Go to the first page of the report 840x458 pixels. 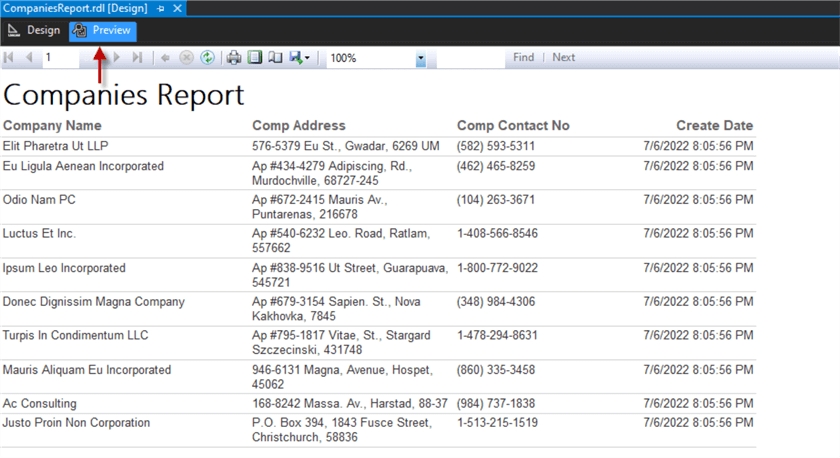click(9, 57)
